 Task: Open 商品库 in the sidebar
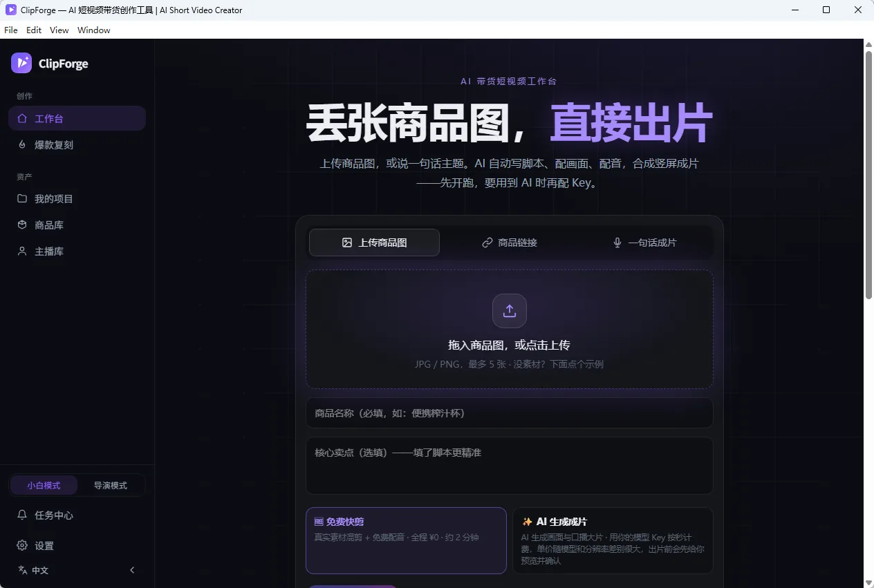point(77,225)
